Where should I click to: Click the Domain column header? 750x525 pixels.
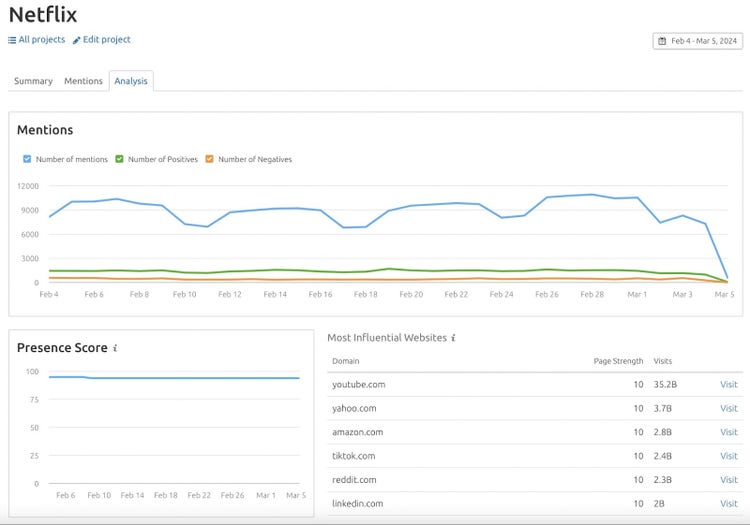coord(345,361)
